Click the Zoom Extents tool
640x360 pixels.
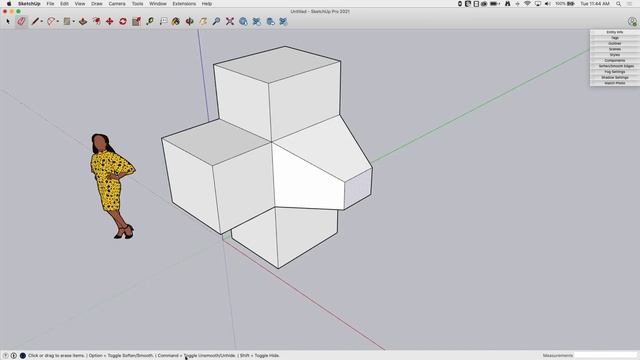click(x=230, y=21)
